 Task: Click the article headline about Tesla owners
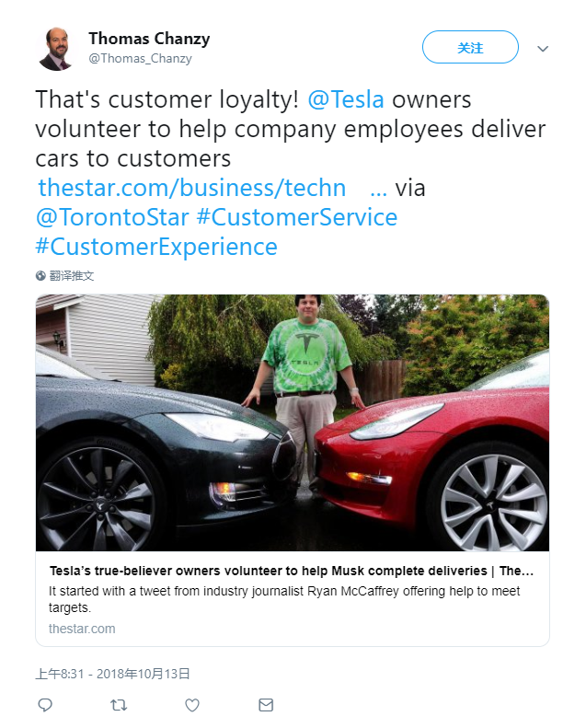[292, 572]
